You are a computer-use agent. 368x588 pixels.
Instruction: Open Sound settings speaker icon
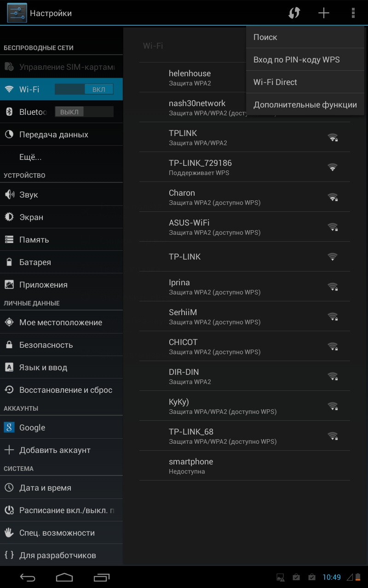pyautogui.click(x=9, y=195)
